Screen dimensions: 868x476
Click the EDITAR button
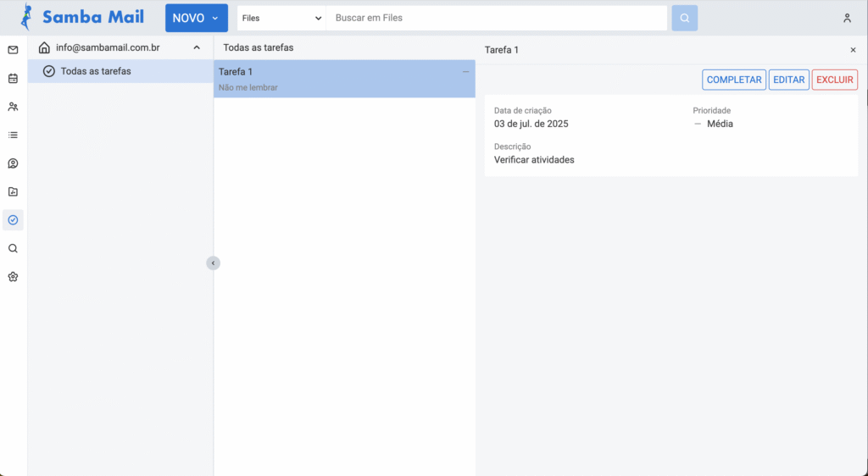pos(788,80)
